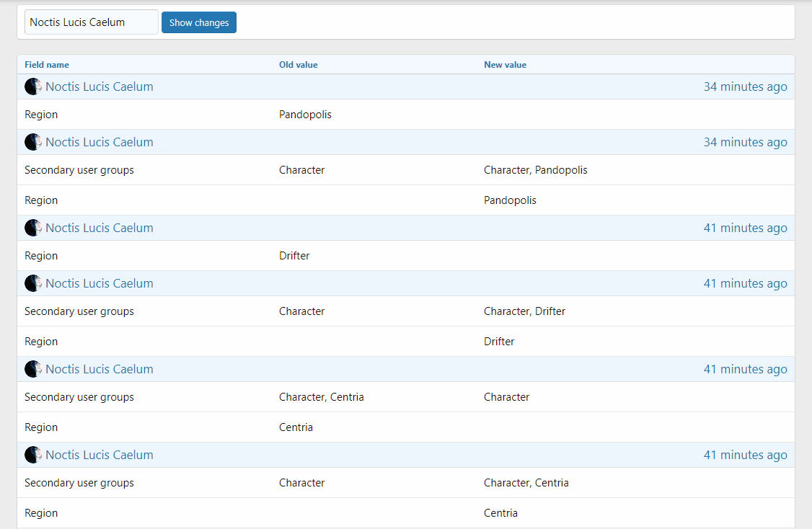Focus the username field containing 'Noctis Lucis Caelum'
The image size is (812, 529).
coord(91,22)
